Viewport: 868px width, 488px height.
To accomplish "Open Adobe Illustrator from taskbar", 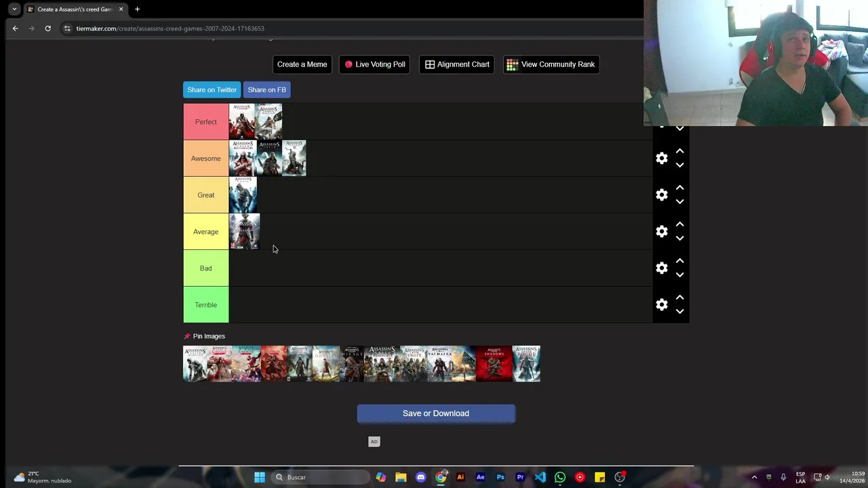I will coord(460,477).
